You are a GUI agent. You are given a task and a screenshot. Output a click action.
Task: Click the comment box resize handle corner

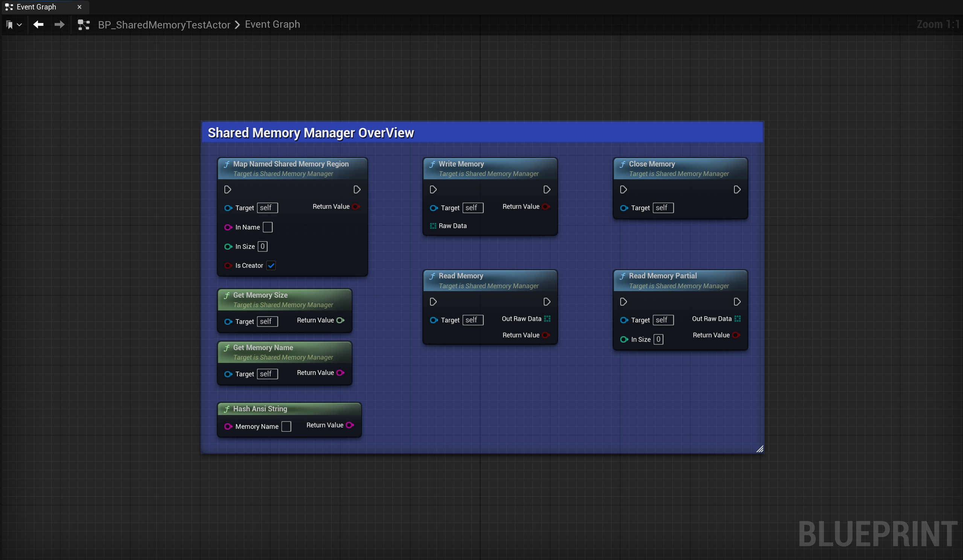click(x=760, y=449)
